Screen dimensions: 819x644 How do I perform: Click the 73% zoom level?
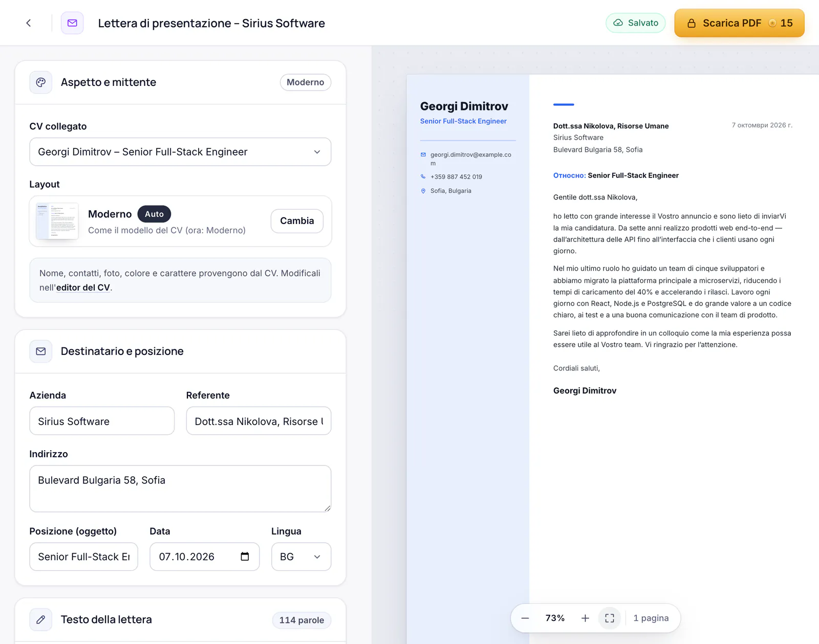[x=555, y=618]
